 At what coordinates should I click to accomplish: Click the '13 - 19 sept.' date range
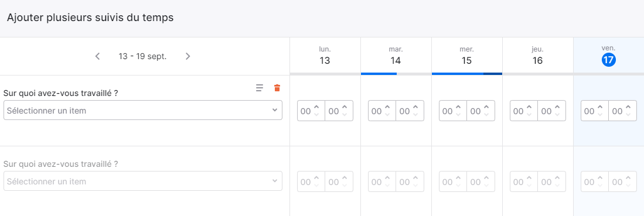(x=142, y=57)
